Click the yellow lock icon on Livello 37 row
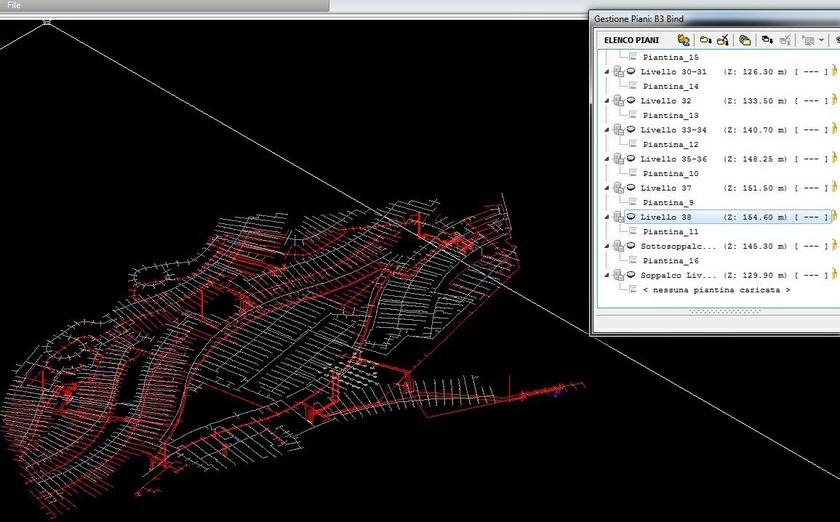 click(833, 188)
